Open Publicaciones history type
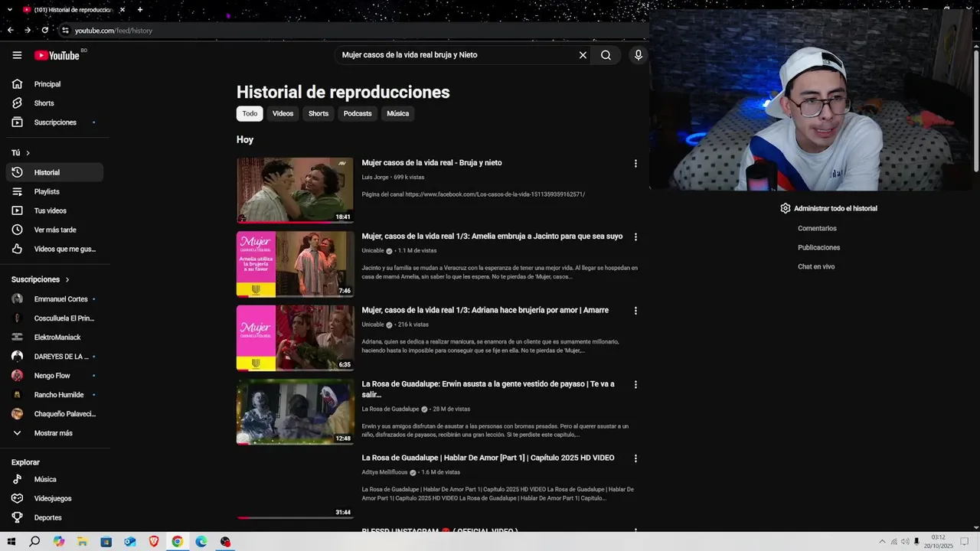The width and height of the screenshot is (980, 551). coord(818,248)
